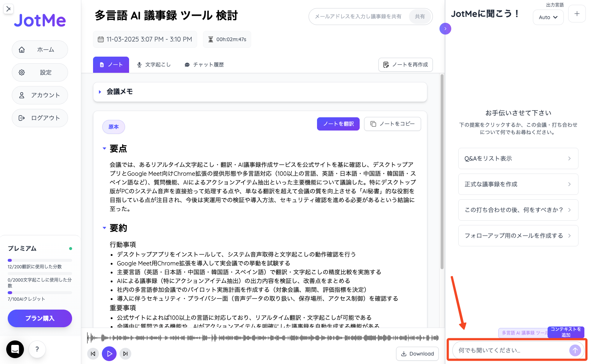Select the Q&Aをリスト表示 suggestion
The image size is (591, 364).
518,158
